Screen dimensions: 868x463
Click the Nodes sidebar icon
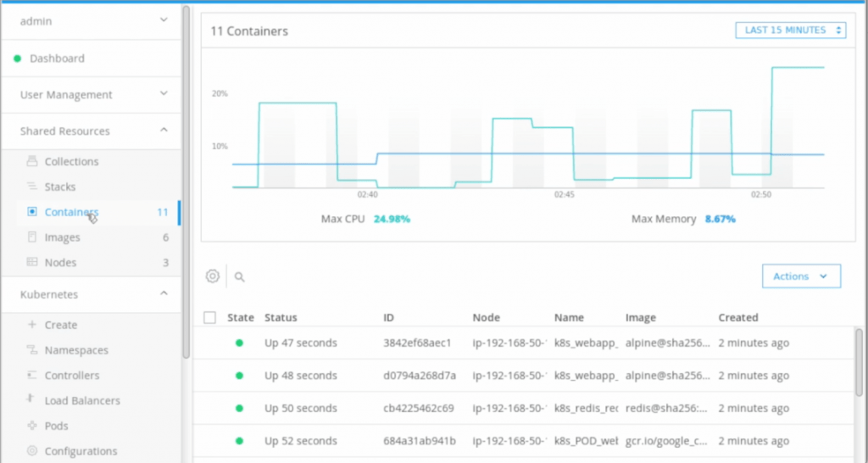pos(32,262)
